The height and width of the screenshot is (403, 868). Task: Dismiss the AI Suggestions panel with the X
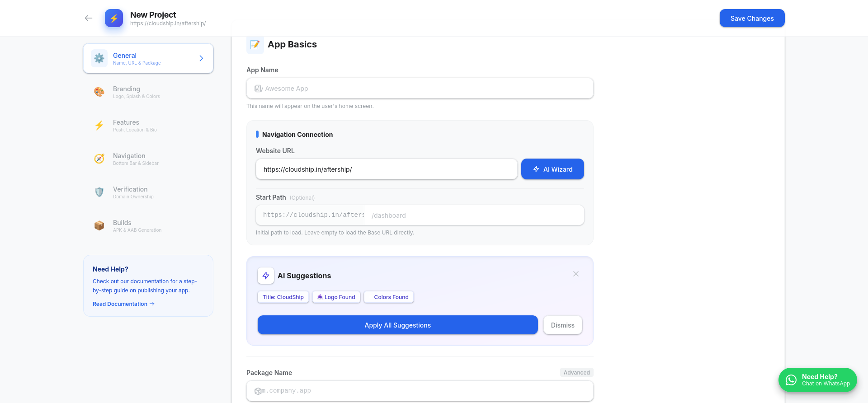tap(576, 274)
